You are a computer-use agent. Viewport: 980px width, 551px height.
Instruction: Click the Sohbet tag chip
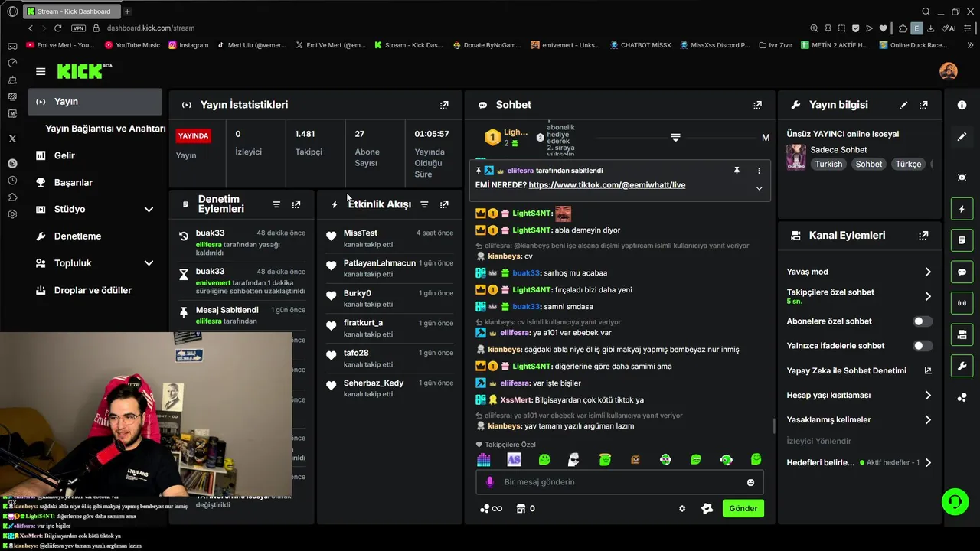pyautogui.click(x=869, y=164)
